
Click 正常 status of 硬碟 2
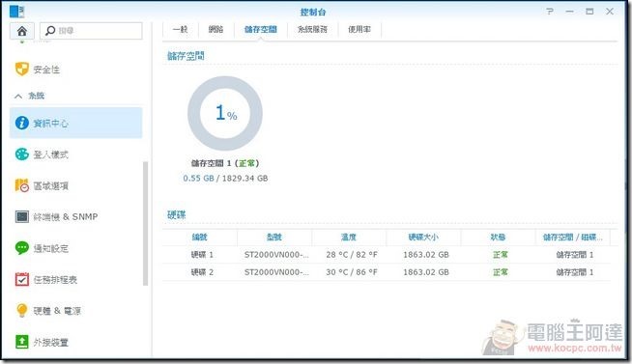tap(501, 272)
